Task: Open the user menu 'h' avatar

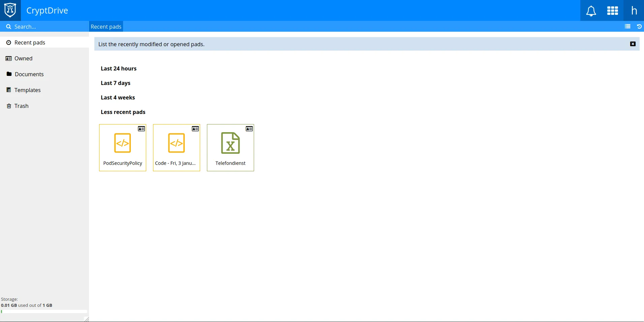Action: 634,11
